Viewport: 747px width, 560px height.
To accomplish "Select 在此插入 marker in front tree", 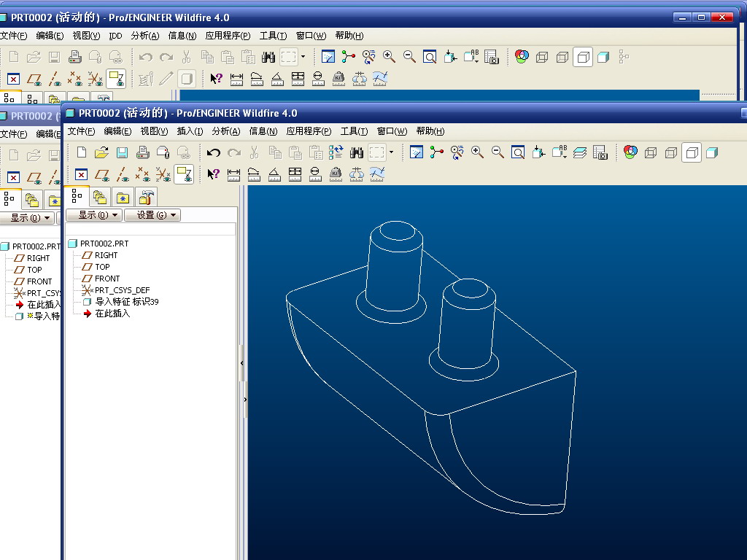I will pos(112,314).
